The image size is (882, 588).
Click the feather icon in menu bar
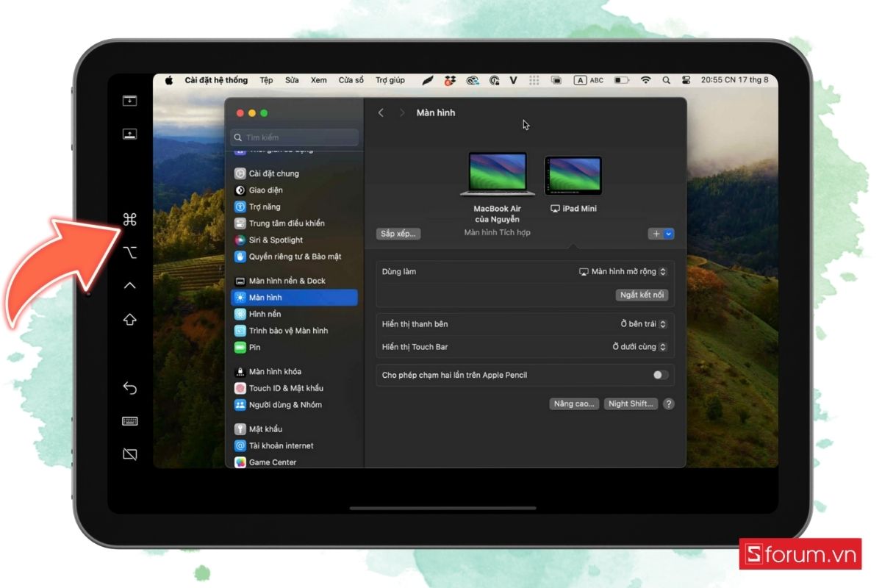click(428, 80)
